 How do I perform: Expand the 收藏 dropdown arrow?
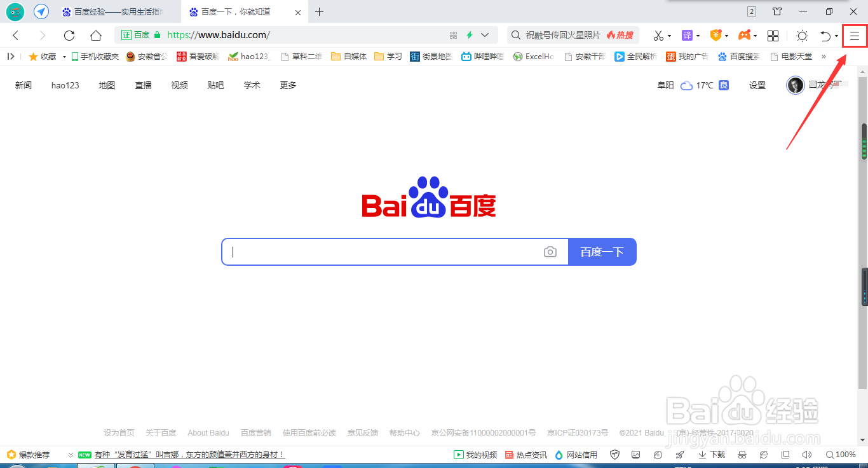(x=64, y=57)
